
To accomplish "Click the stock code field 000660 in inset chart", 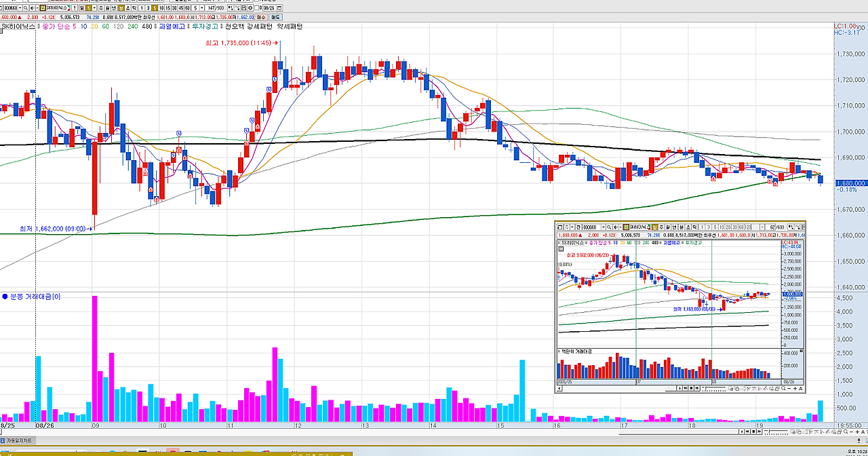I will [x=592, y=227].
